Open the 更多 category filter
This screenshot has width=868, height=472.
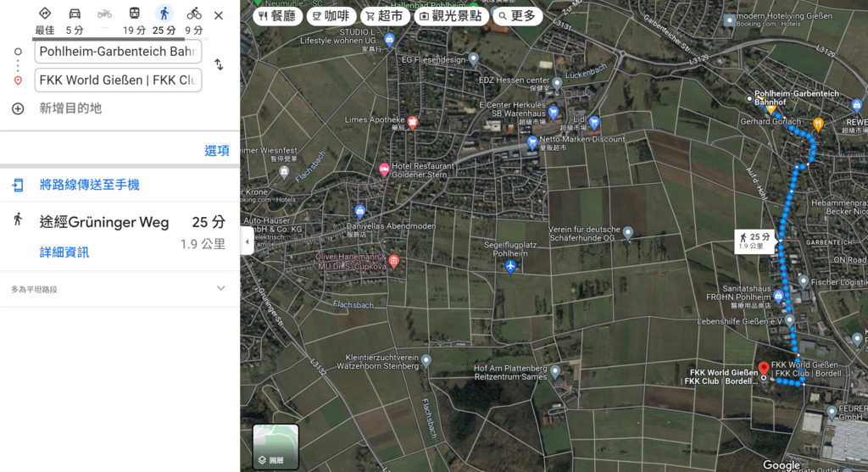click(x=517, y=16)
